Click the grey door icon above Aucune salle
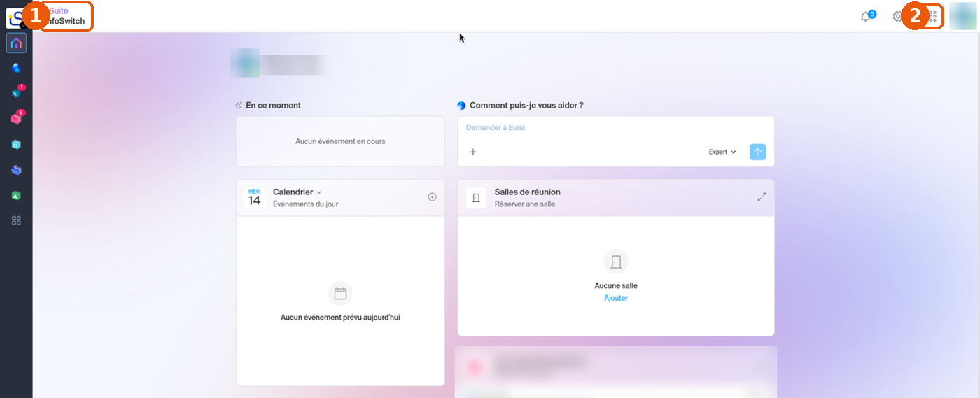This screenshot has width=980, height=398. pyautogui.click(x=616, y=262)
